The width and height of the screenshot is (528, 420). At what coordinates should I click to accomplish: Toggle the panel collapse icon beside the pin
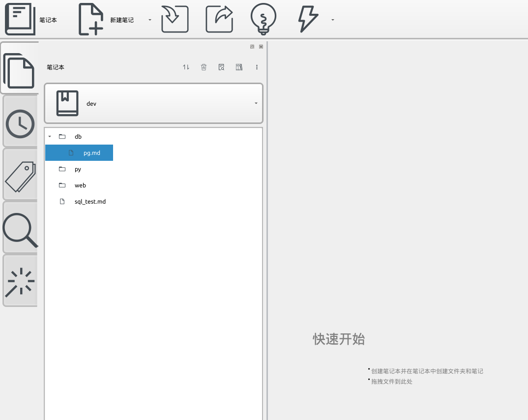click(261, 46)
